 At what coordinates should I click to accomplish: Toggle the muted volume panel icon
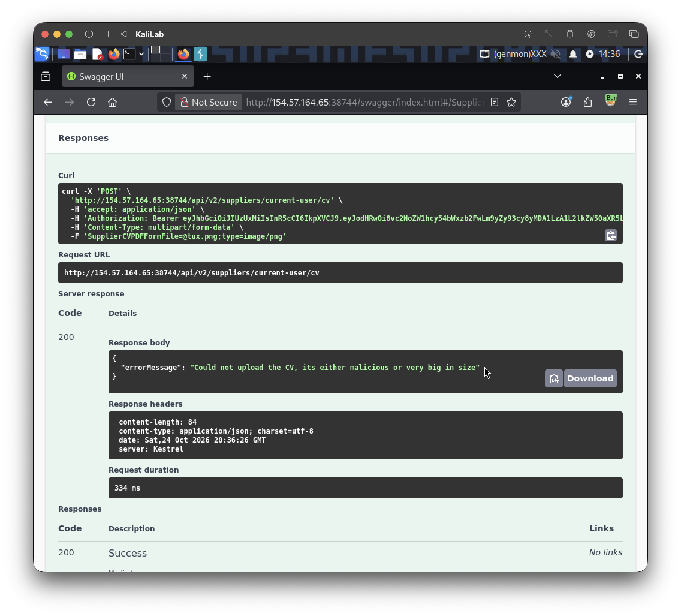tap(556, 54)
